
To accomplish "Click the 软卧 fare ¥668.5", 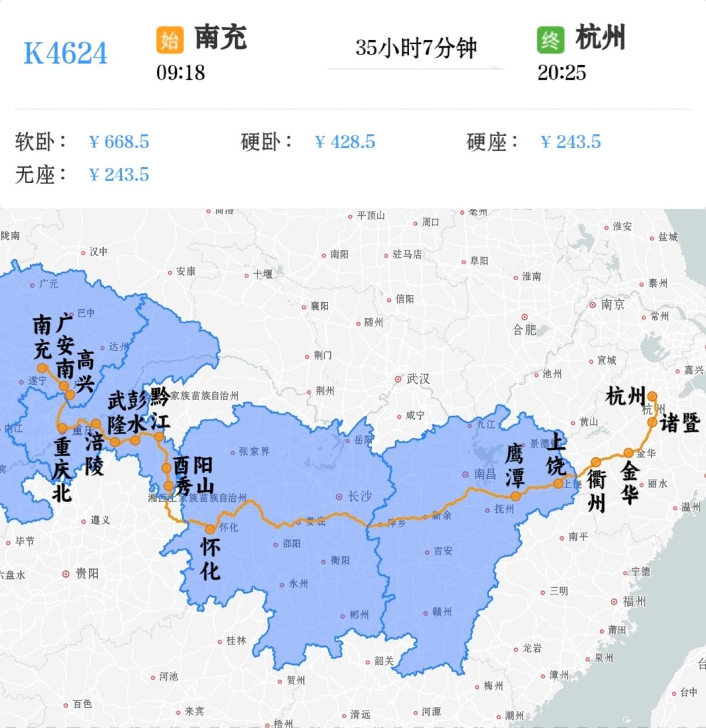I will 120,142.
